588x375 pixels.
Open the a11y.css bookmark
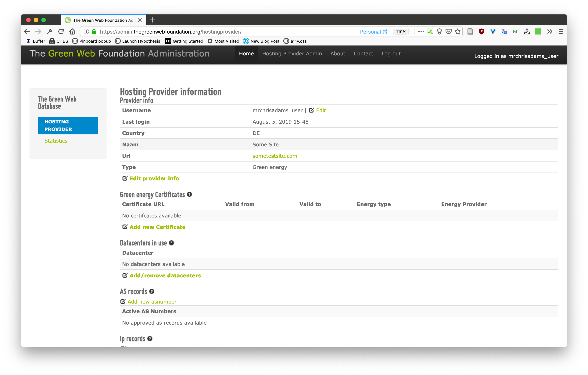[x=295, y=41]
